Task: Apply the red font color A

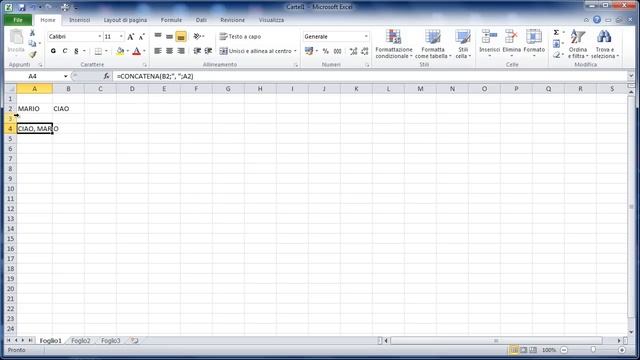Action: [137, 51]
